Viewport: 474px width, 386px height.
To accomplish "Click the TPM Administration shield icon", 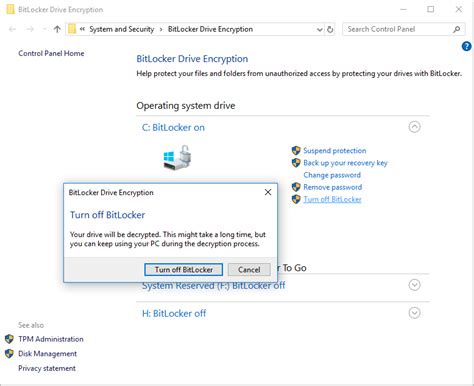I will pyautogui.click(x=9, y=339).
